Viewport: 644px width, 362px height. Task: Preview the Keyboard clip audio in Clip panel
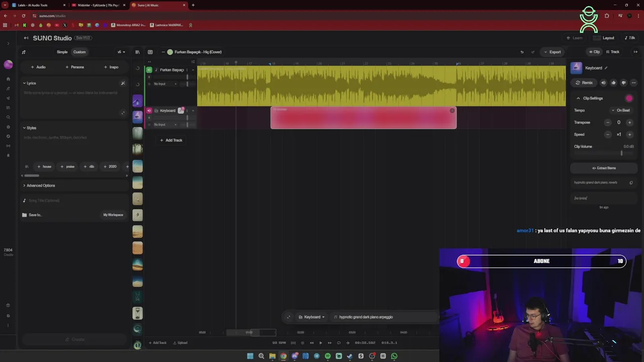pos(603,82)
